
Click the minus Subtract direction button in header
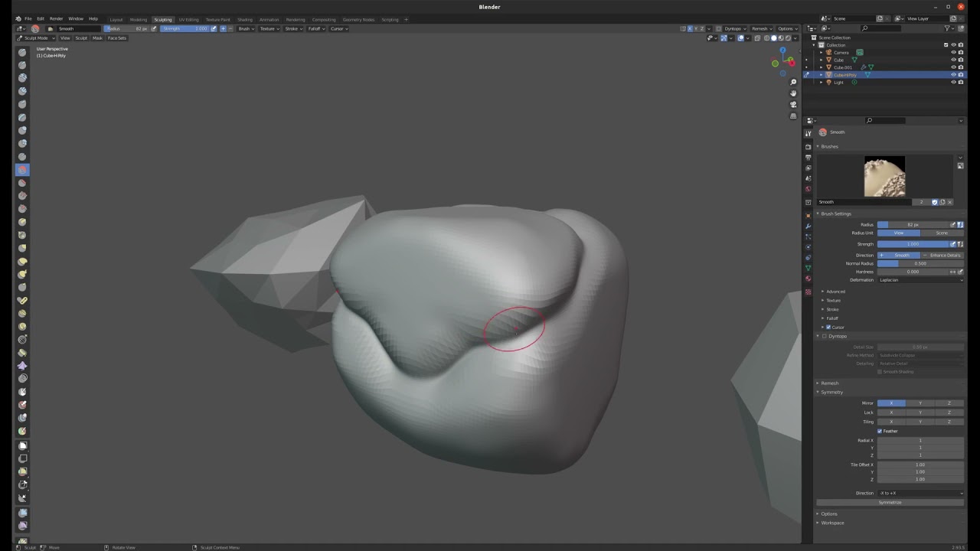[x=230, y=28]
